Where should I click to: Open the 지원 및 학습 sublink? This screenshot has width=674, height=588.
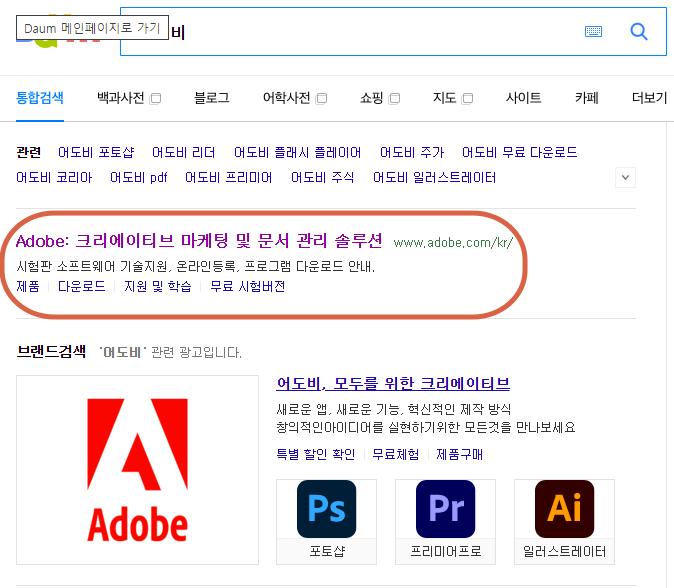point(158,286)
